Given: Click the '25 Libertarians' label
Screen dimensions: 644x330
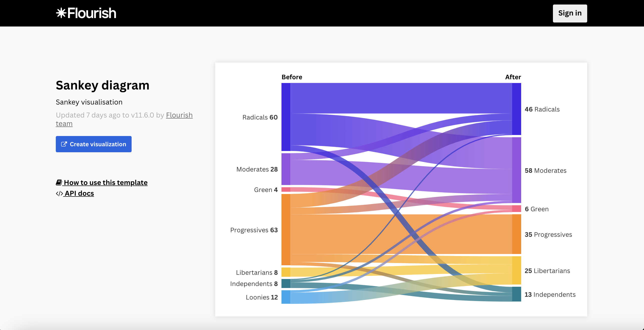Looking at the screenshot, I should [x=547, y=271].
